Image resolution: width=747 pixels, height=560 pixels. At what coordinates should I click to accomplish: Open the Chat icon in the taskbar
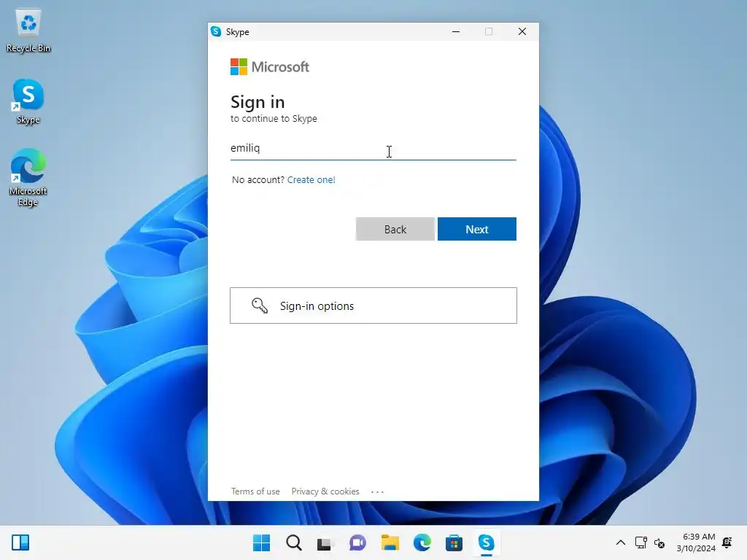point(357,542)
